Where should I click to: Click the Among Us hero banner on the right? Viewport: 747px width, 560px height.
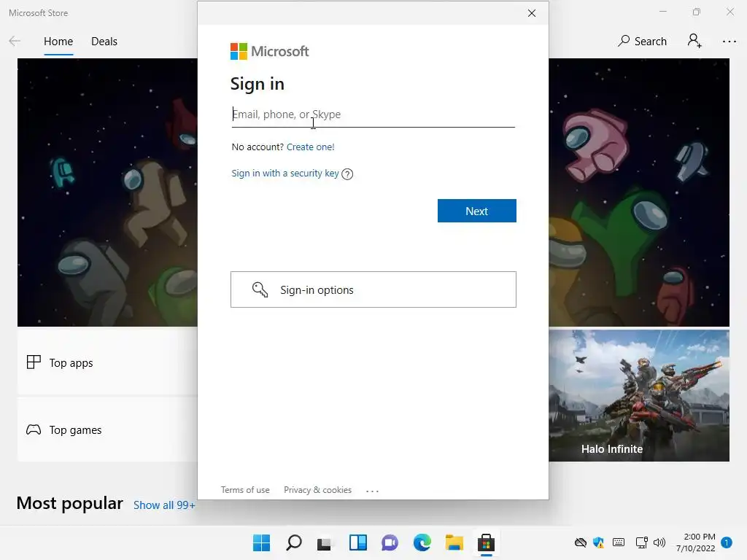point(639,192)
